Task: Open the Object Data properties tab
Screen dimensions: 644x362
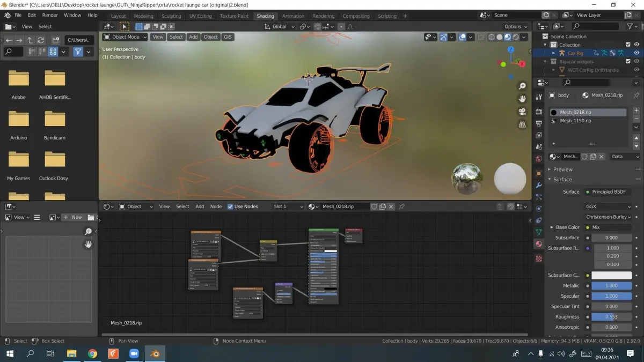Action: pos(539,232)
